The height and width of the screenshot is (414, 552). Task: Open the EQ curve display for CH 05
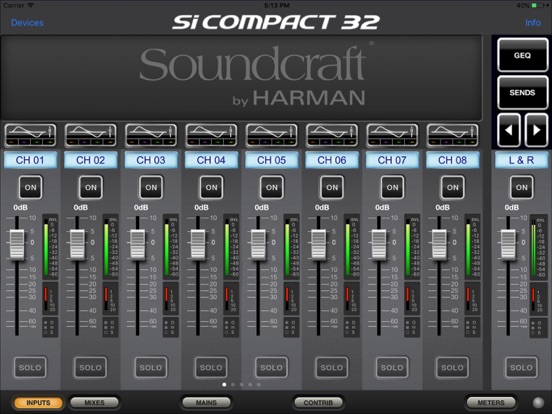pos(271,135)
